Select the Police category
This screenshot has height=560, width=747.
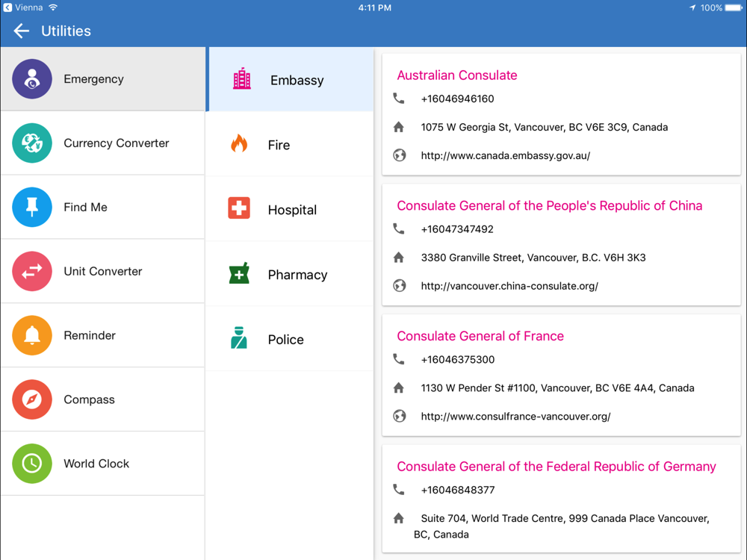coord(291,338)
